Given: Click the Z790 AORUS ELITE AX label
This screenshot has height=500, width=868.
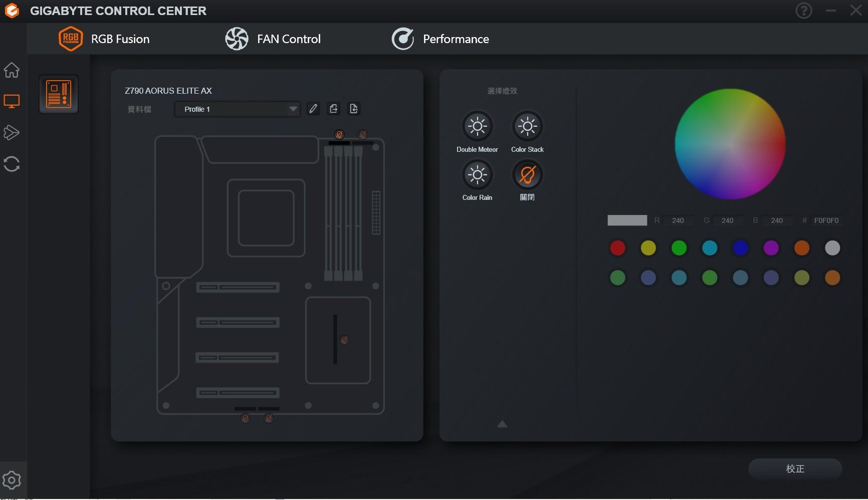Looking at the screenshot, I should click(168, 91).
